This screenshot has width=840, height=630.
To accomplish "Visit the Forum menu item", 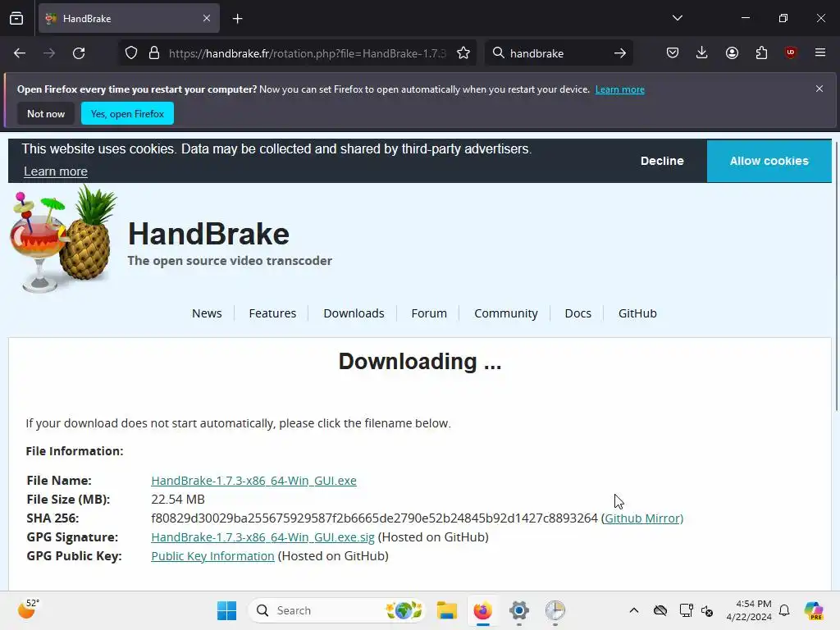I will (429, 313).
